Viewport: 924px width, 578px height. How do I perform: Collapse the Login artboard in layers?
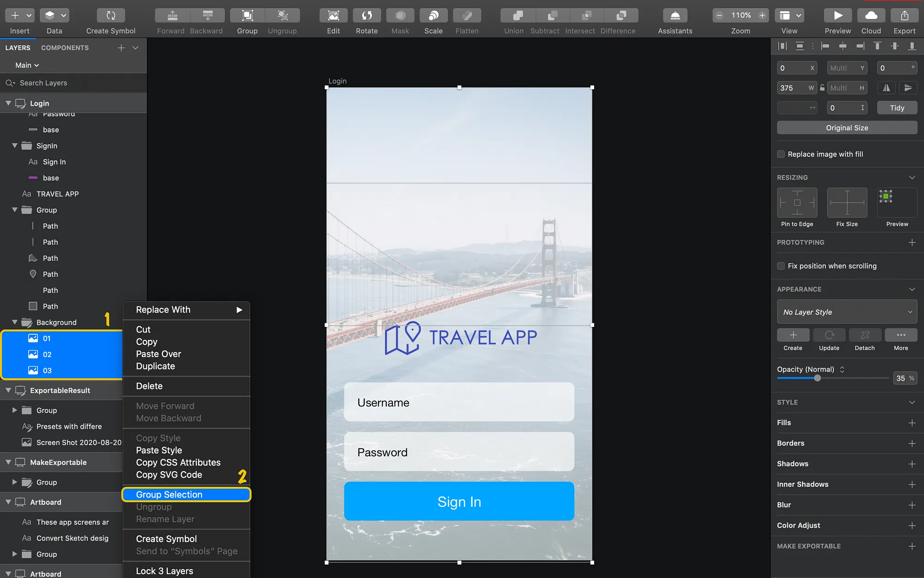8,103
